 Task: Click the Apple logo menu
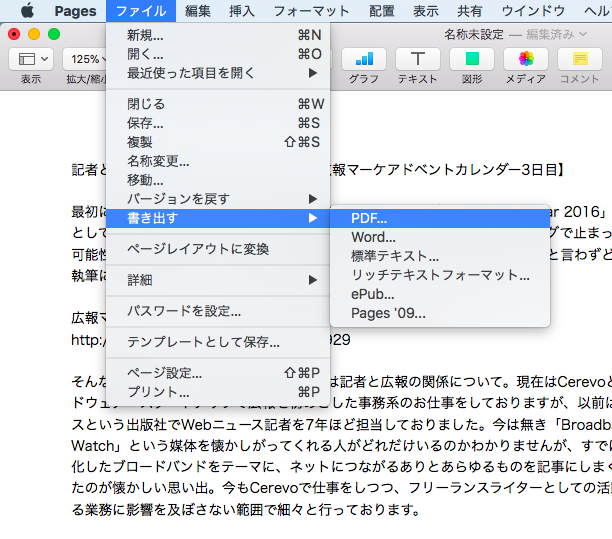point(26,11)
